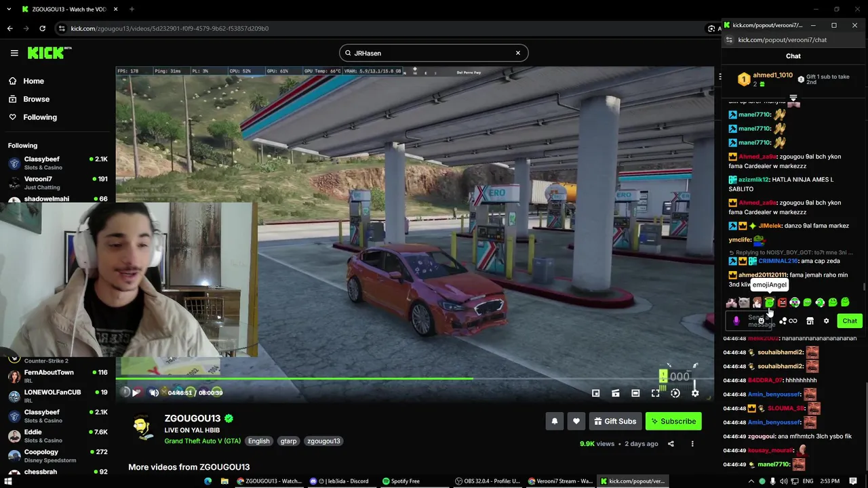Show hidden tray icons chevron

tap(751, 481)
